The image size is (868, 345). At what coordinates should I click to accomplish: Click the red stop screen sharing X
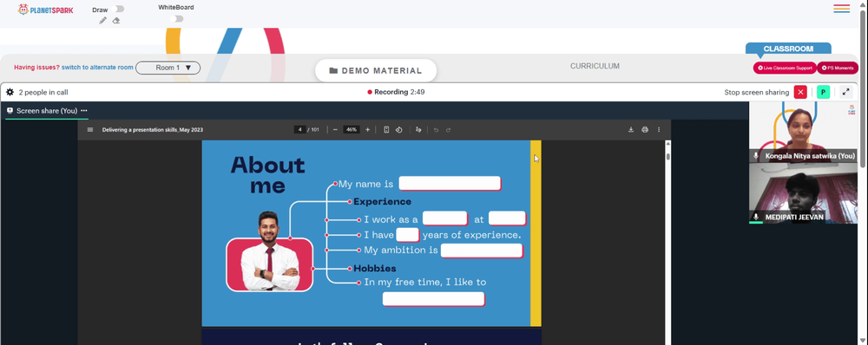tap(800, 93)
